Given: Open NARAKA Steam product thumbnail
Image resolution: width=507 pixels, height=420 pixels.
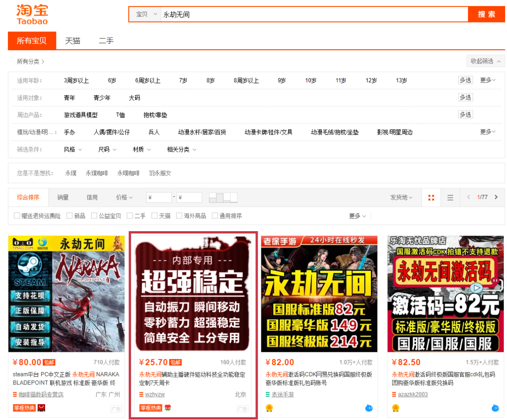Looking at the screenshot, I should click(x=66, y=294).
